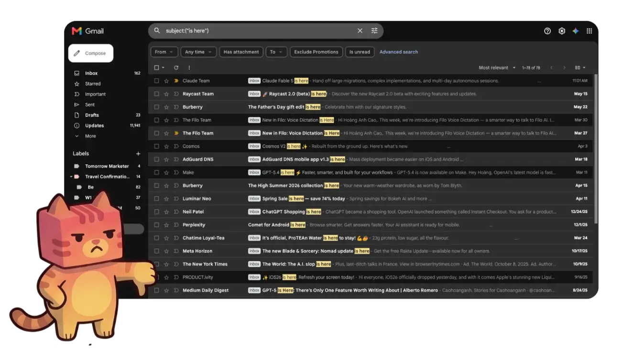Click the message list scrollbar
This screenshot has height=362, width=644.
pyautogui.click(x=595, y=149)
